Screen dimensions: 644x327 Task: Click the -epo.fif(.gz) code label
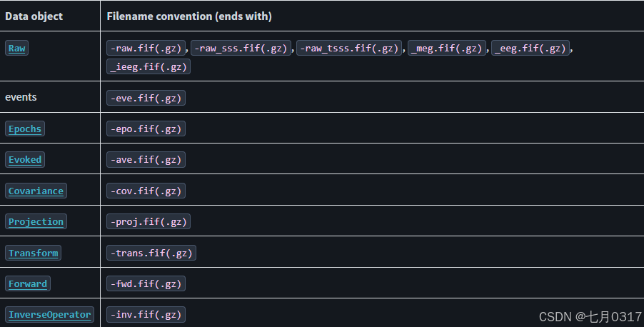146,129
